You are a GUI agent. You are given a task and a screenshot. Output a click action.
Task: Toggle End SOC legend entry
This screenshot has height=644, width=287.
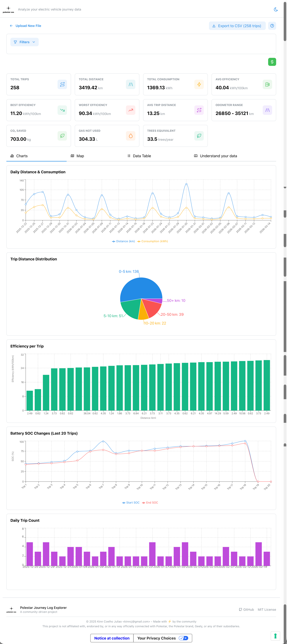[x=150, y=502]
